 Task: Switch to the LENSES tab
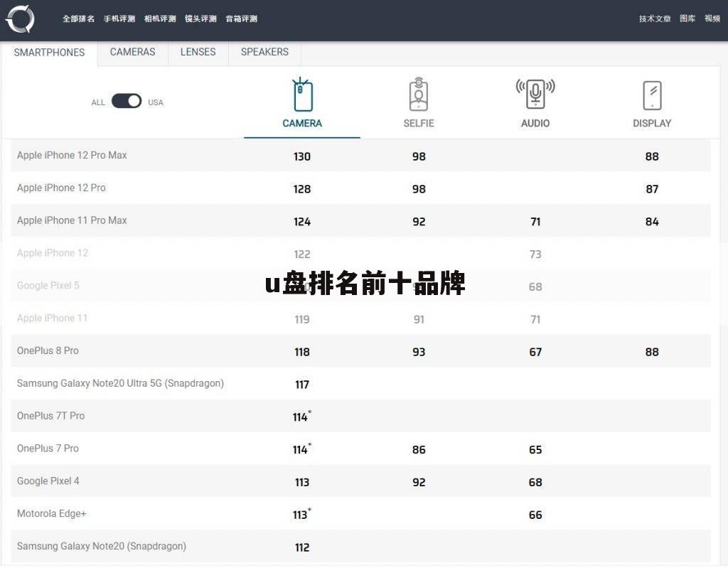(x=198, y=51)
